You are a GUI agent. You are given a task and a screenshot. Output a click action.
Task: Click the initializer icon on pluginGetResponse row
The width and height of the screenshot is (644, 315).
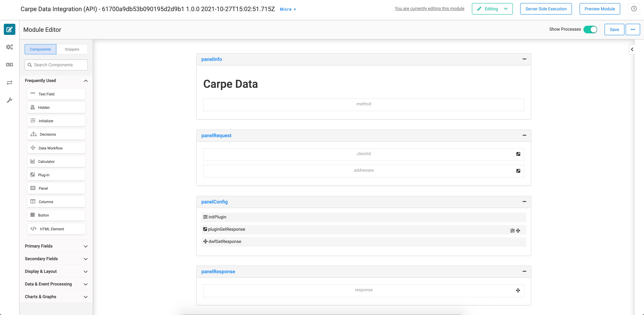(512, 231)
